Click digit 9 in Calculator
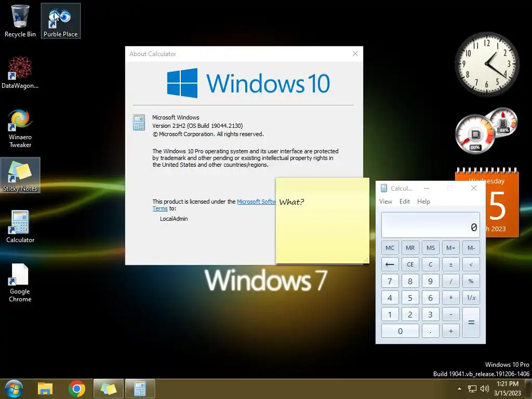532x399 pixels. point(431,281)
